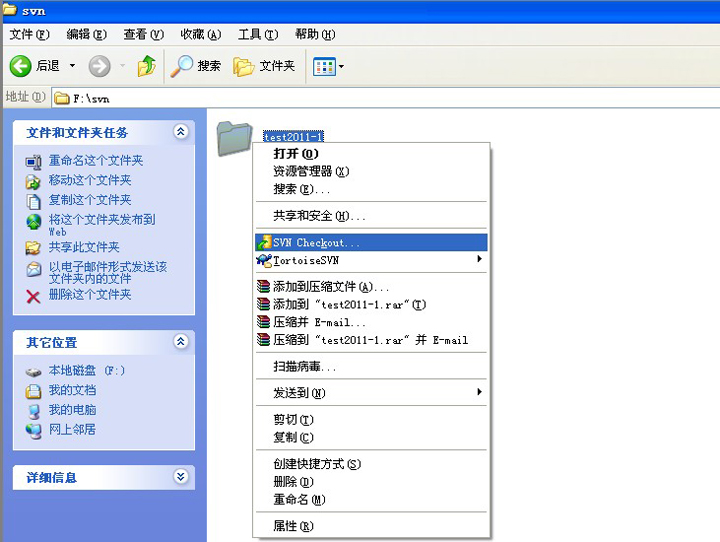Click WinRAR icon beside 添加到 test2011-1.rar

[264, 304]
